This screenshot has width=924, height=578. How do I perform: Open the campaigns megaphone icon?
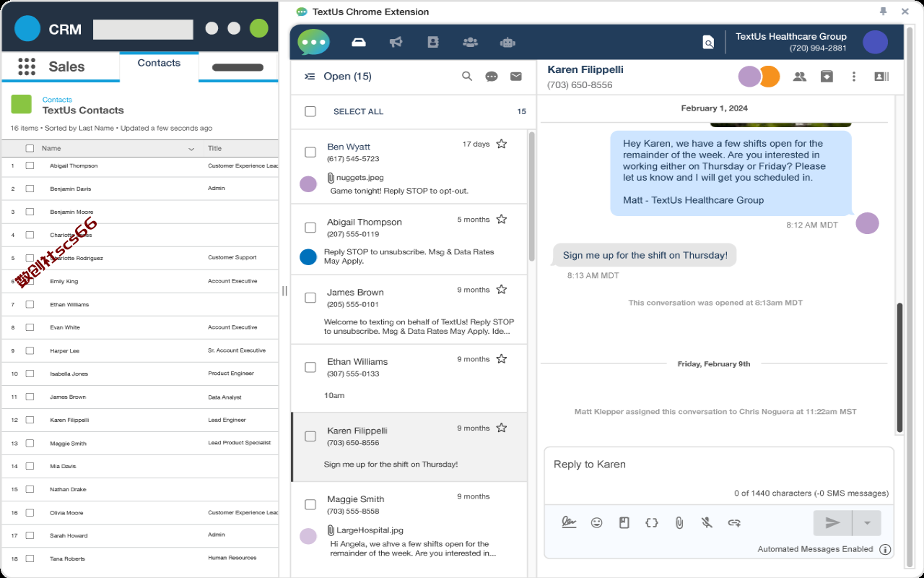click(396, 42)
